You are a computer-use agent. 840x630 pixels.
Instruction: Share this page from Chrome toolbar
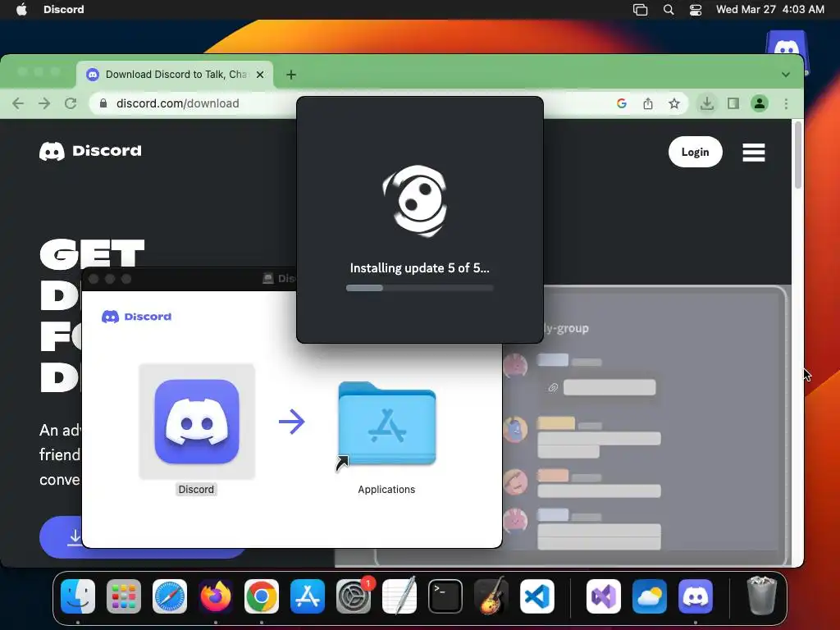click(x=648, y=103)
